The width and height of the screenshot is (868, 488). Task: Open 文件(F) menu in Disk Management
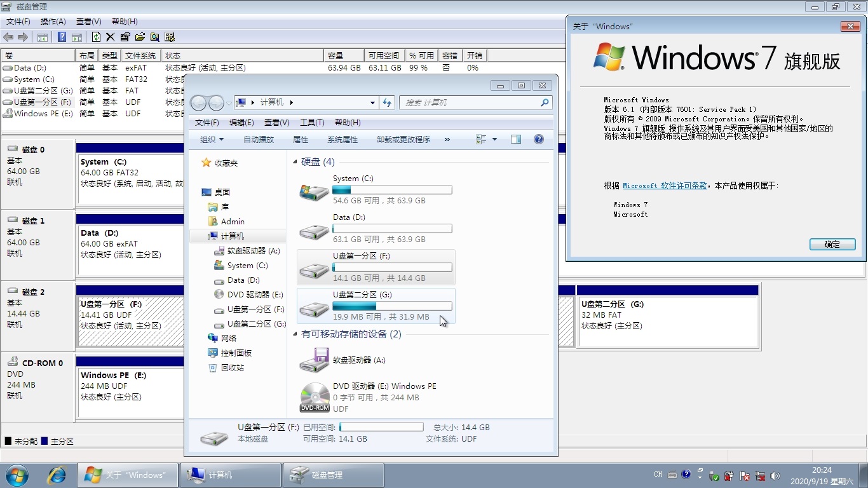point(18,22)
